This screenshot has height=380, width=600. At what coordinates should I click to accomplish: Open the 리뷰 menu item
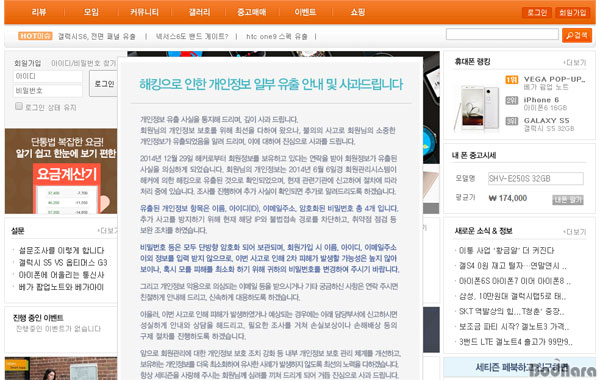click(39, 12)
